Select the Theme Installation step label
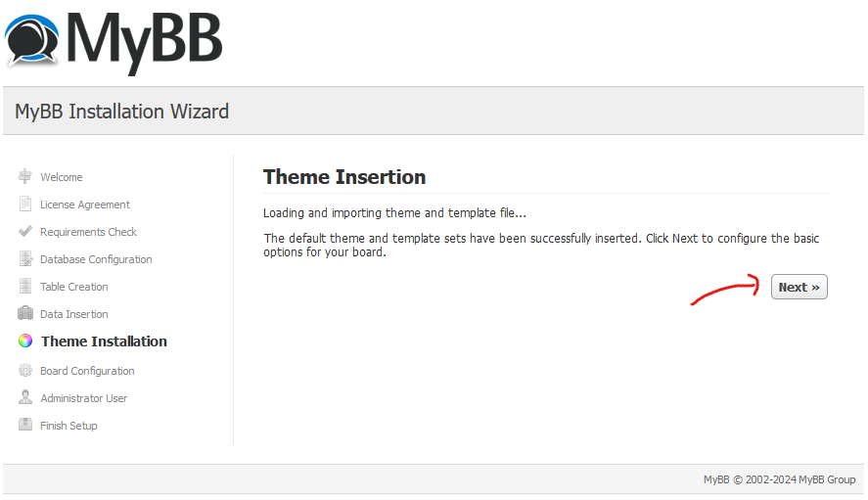 point(104,341)
